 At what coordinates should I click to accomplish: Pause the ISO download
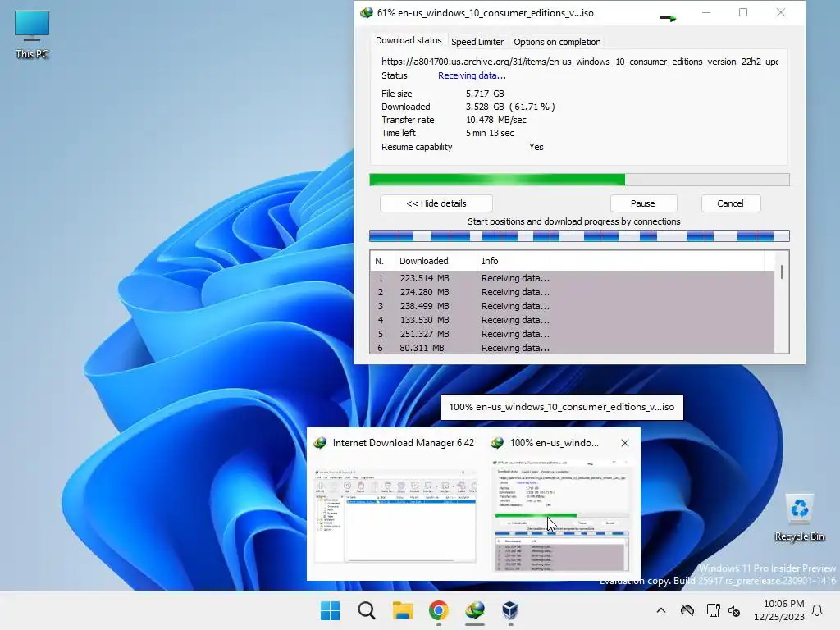point(643,203)
